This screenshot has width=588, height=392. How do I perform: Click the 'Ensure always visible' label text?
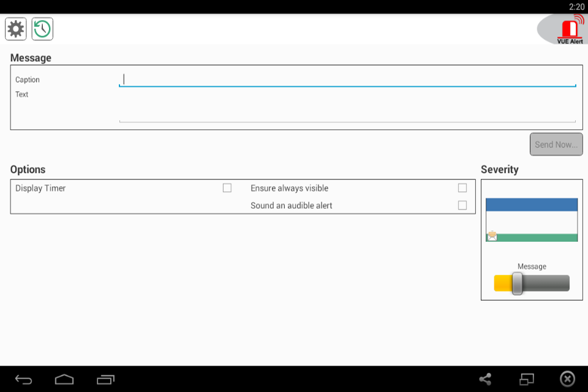(x=290, y=188)
